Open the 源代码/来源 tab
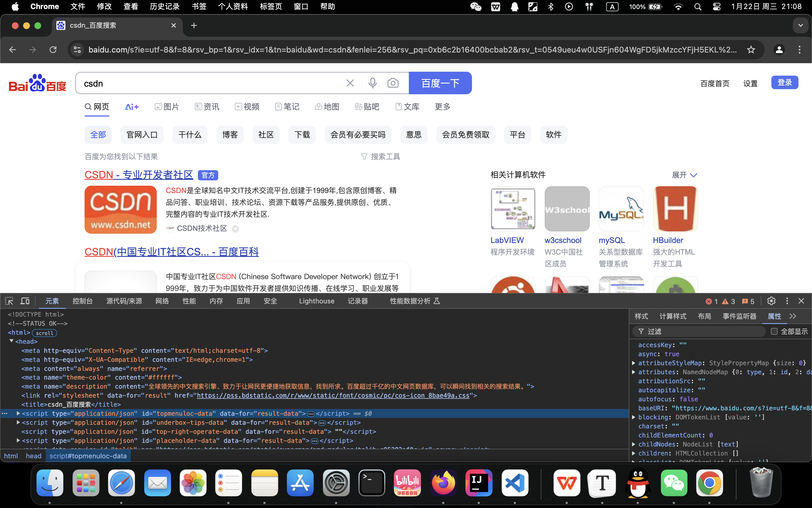Viewport: 812px width, 508px height. pos(124,301)
